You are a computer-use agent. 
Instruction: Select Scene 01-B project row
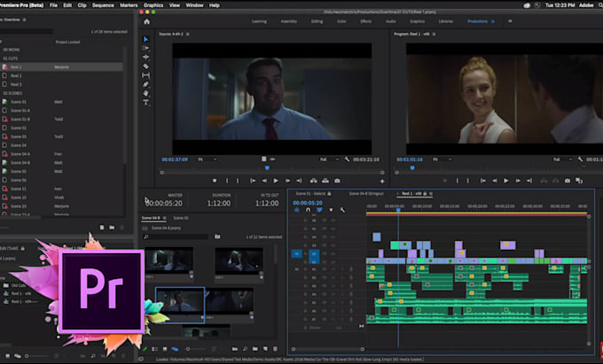[61, 120]
